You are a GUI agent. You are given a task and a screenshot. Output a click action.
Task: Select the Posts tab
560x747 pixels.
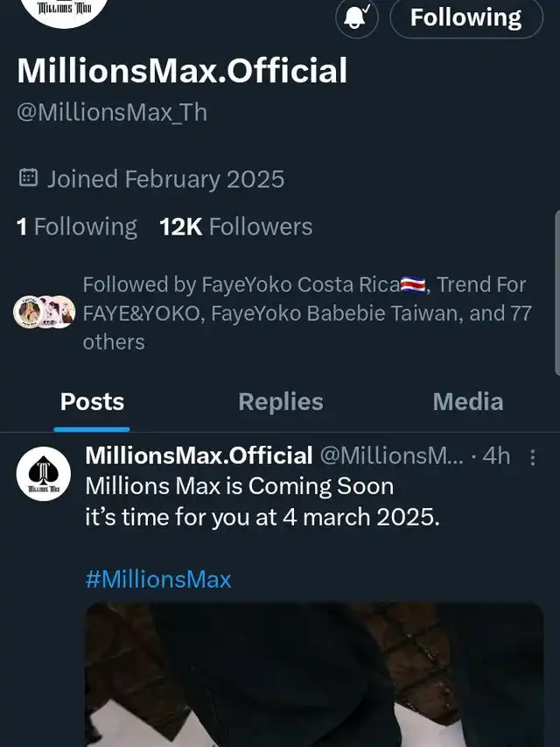click(x=92, y=402)
